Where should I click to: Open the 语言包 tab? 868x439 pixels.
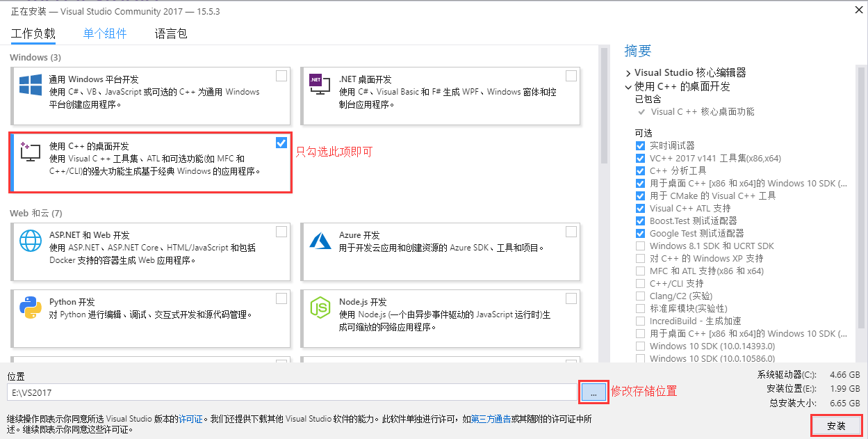[x=171, y=33]
